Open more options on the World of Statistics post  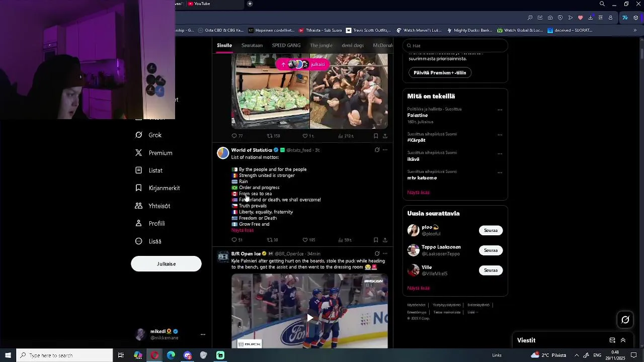coord(385,150)
